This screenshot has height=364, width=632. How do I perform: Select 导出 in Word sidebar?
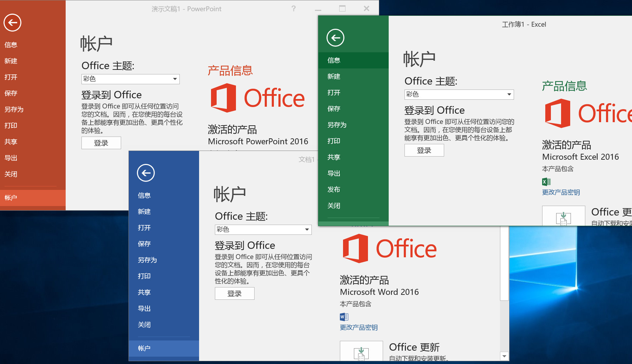pos(164,308)
